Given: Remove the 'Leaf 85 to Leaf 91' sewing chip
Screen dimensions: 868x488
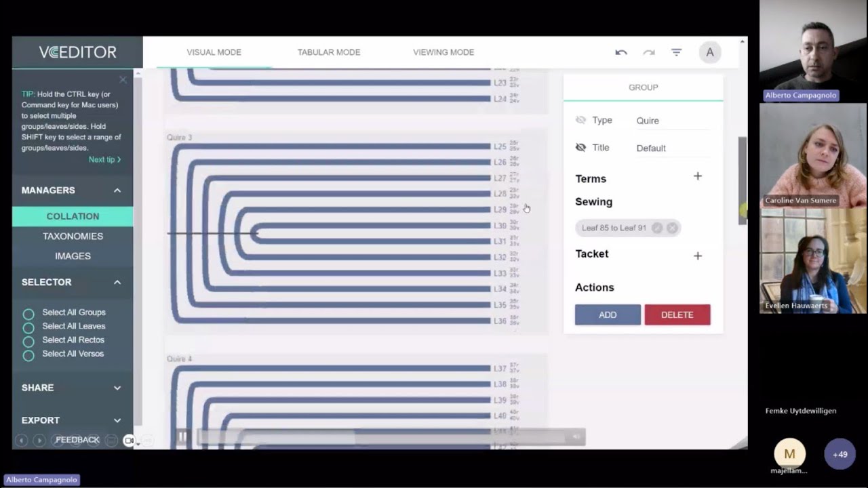Looking at the screenshot, I should 672,228.
